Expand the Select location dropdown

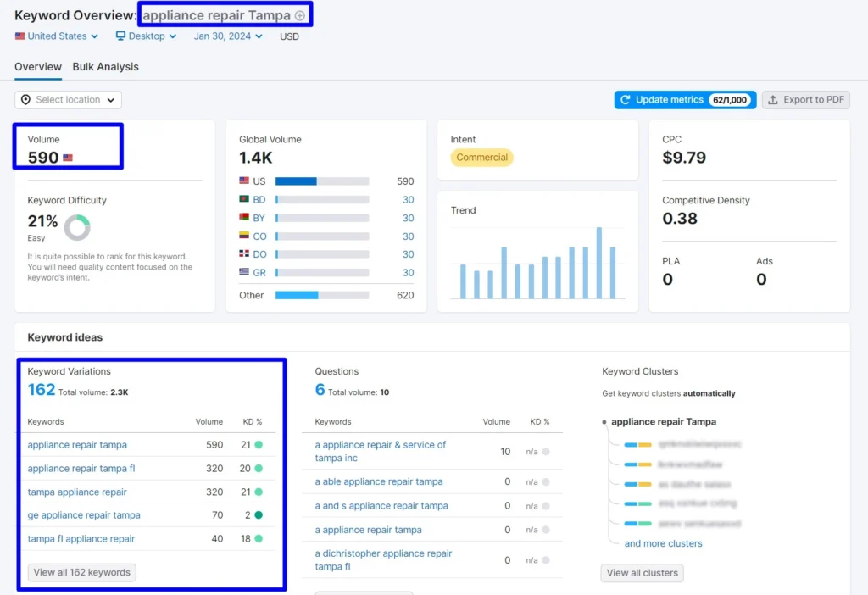click(x=68, y=100)
